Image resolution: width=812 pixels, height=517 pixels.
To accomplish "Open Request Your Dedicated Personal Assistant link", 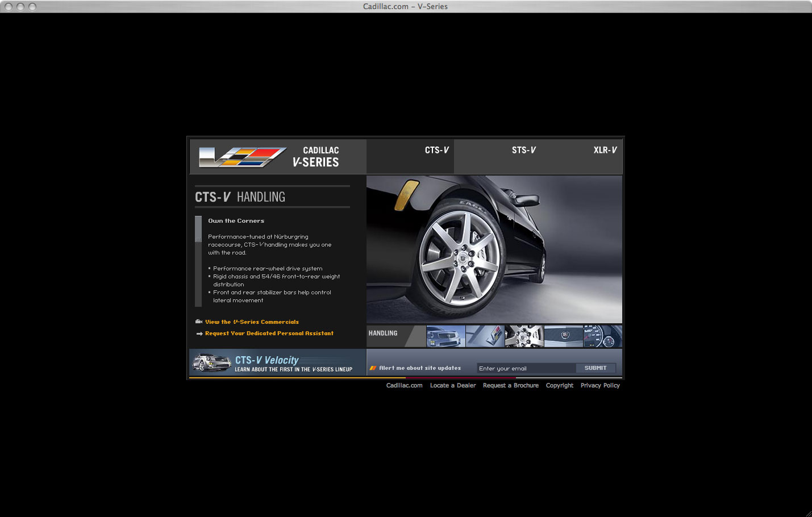I will 269,333.
